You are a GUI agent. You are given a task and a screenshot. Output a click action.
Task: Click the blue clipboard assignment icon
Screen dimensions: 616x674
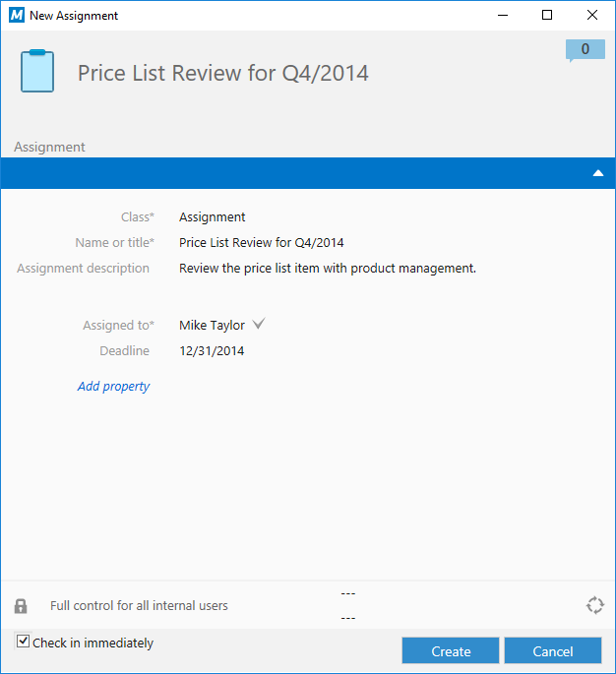(x=37, y=71)
